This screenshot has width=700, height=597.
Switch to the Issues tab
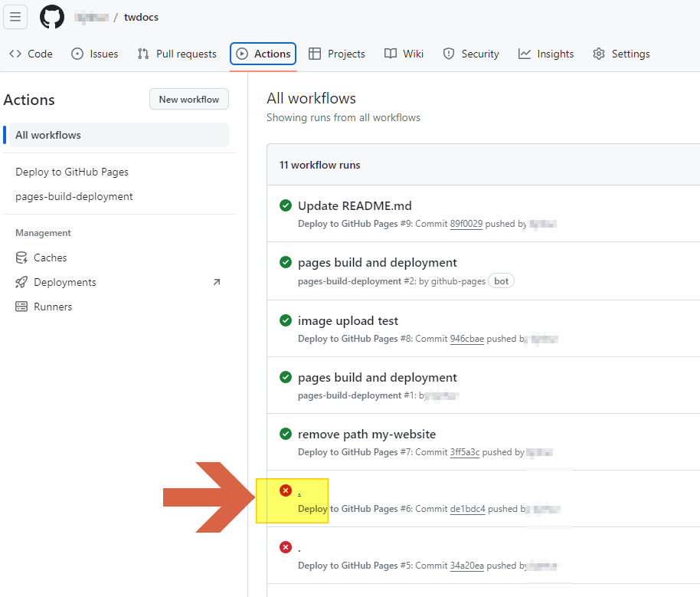[95, 54]
